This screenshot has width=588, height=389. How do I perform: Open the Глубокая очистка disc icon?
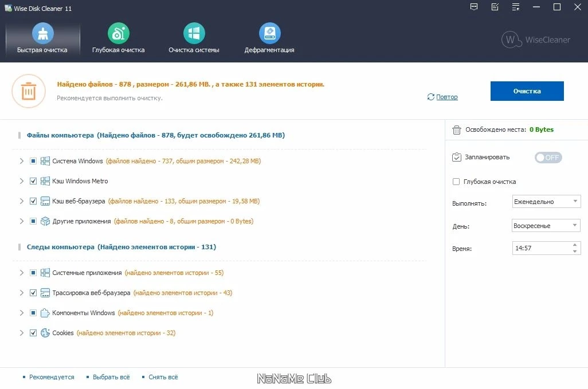pos(119,33)
